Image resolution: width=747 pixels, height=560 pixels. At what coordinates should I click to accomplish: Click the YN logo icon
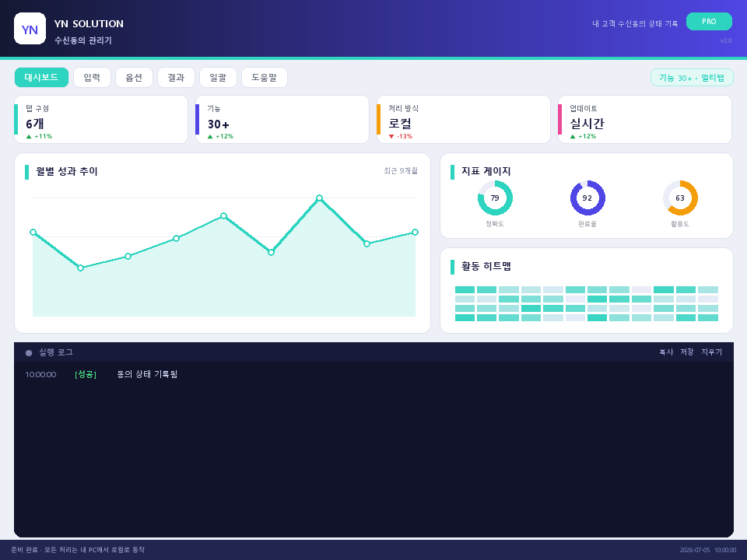(30, 29)
